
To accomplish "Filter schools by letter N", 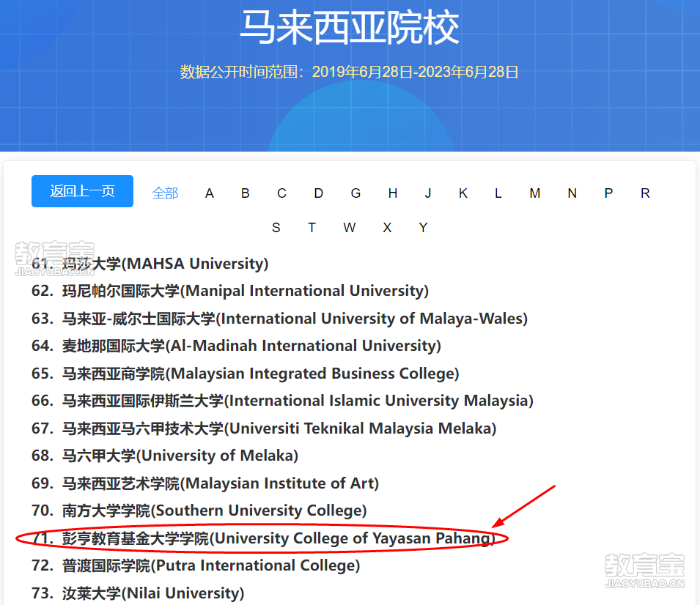I will tap(572, 193).
